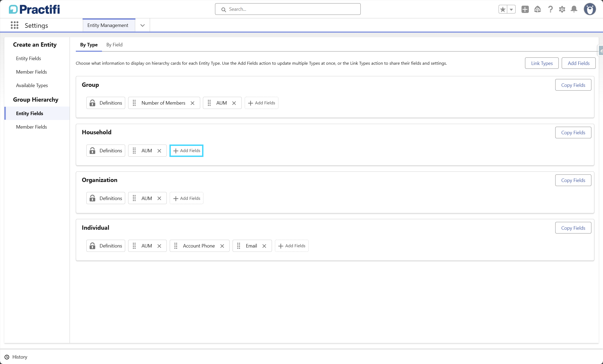Click drag handle of Number of Members
Screen dimensions: 603x364
tap(134, 103)
